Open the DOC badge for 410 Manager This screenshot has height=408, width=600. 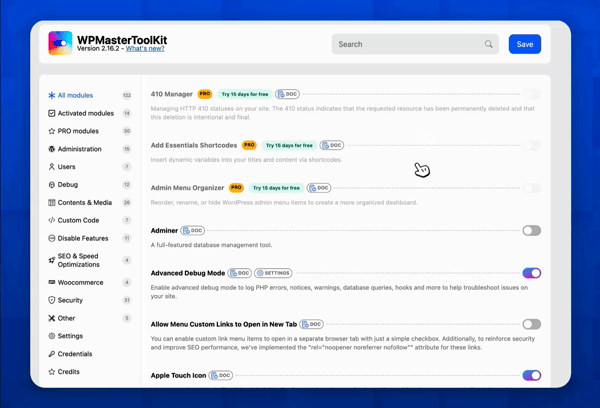point(287,94)
